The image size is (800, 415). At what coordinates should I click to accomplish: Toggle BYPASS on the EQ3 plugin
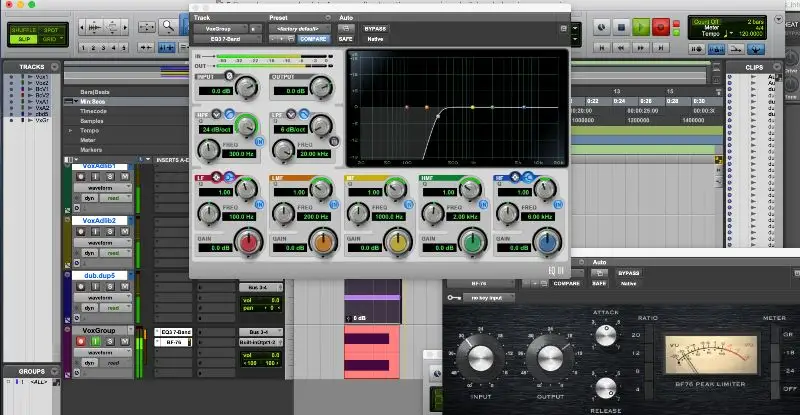[x=377, y=28]
